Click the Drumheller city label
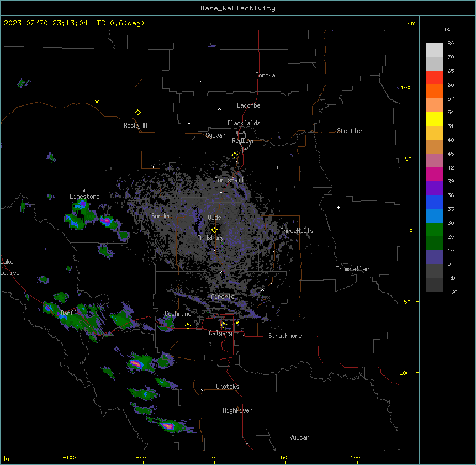This screenshot has height=465, width=476. point(352,269)
